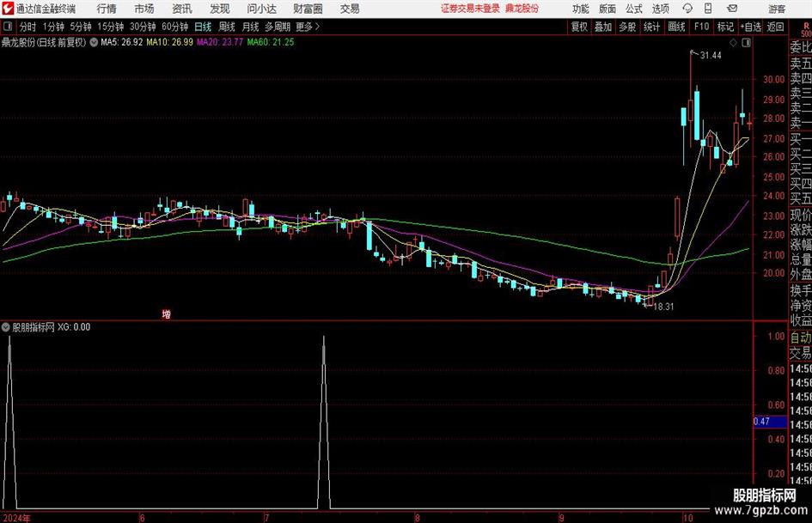This screenshot has height=523, width=812.
Task: Select the 日线 daily period tab
Action: click(x=203, y=27)
